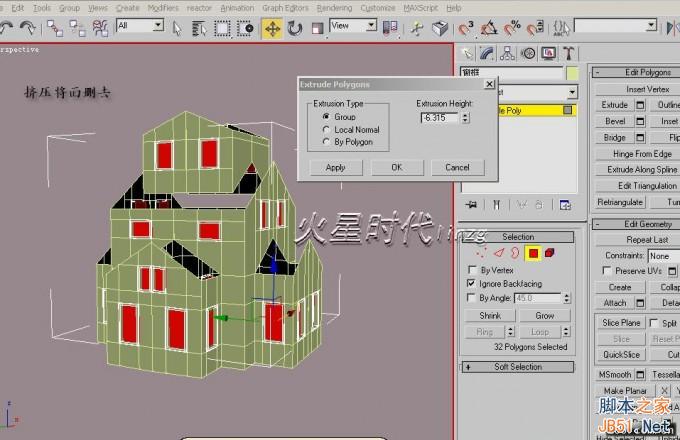
Task: Switch to the Modify command panel
Action: 487,54
